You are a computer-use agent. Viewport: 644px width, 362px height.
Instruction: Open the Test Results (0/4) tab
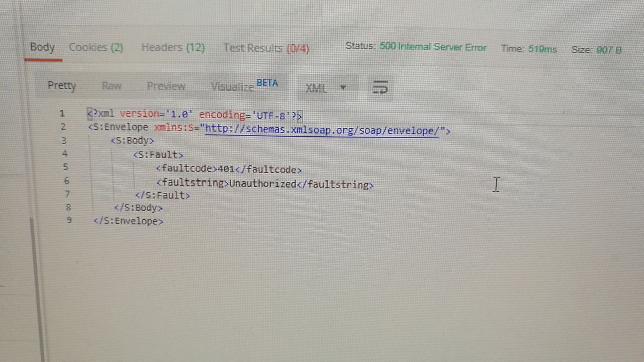point(267,48)
